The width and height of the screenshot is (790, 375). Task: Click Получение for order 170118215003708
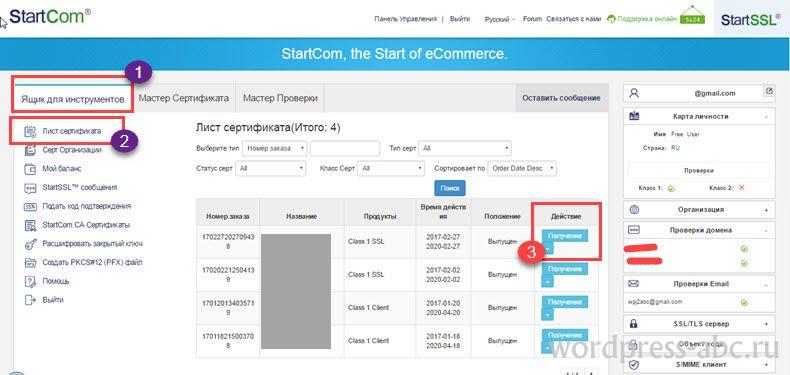pos(565,335)
